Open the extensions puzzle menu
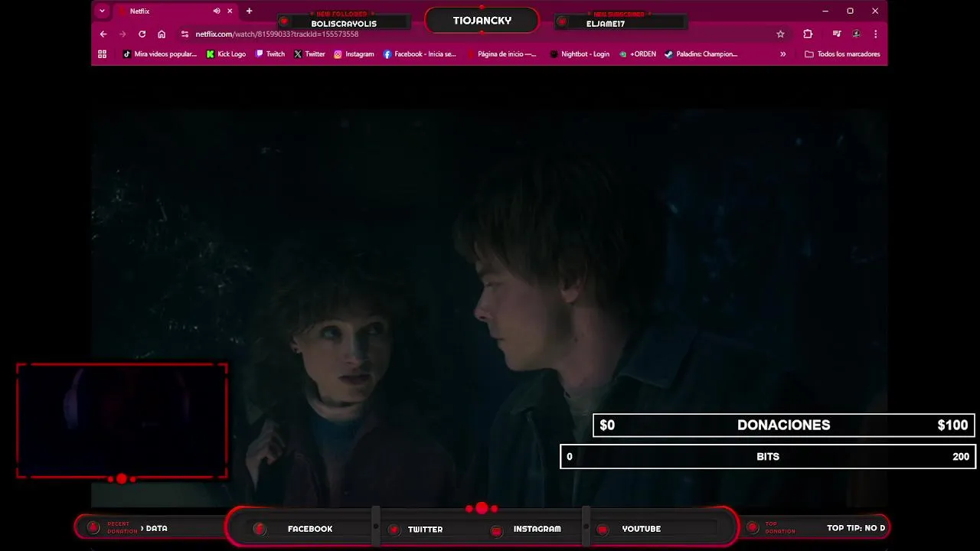Screen dimensions: 980x551 tap(808, 34)
